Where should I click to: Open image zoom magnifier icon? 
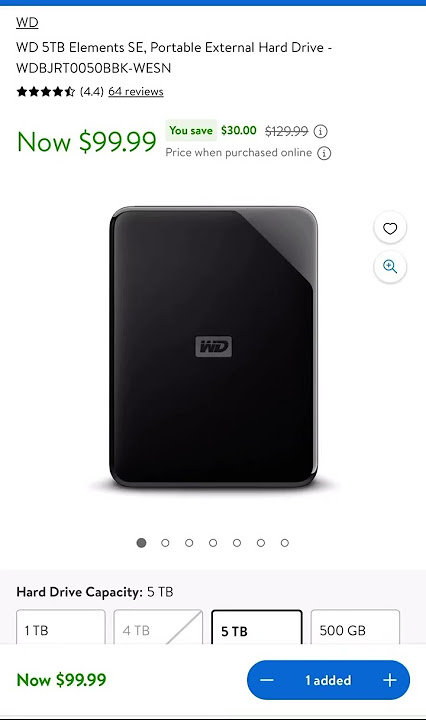(x=390, y=266)
